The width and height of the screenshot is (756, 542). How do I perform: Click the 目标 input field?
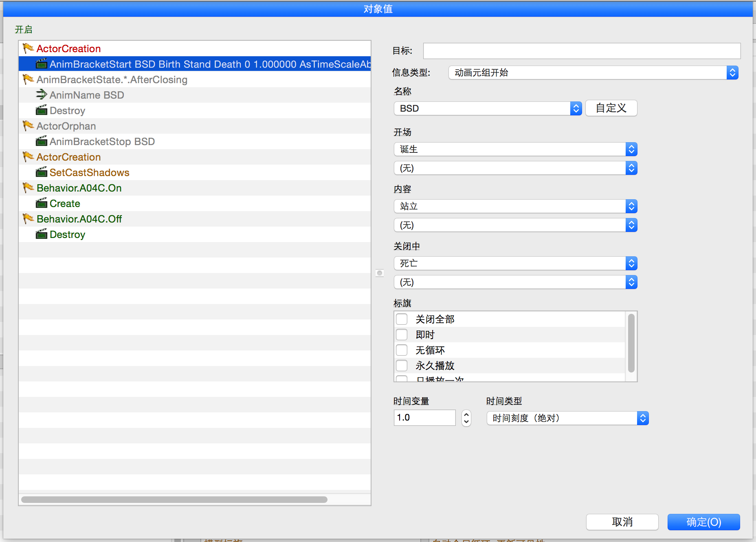coord(582,51)
